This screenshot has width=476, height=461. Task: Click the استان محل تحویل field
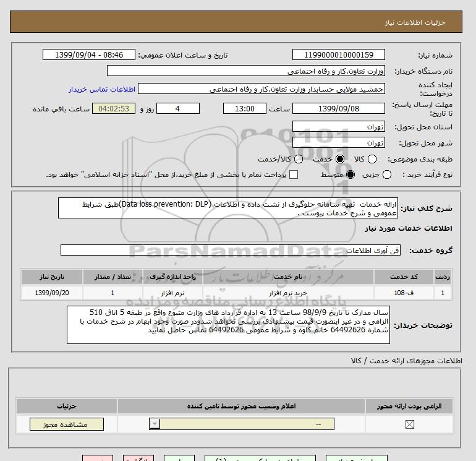pos(339,126)
